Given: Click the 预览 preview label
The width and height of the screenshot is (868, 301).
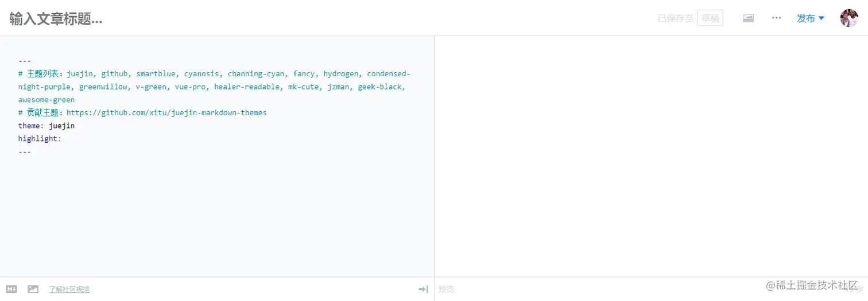Looking at the screenshot, I should (x=447, y=290).
